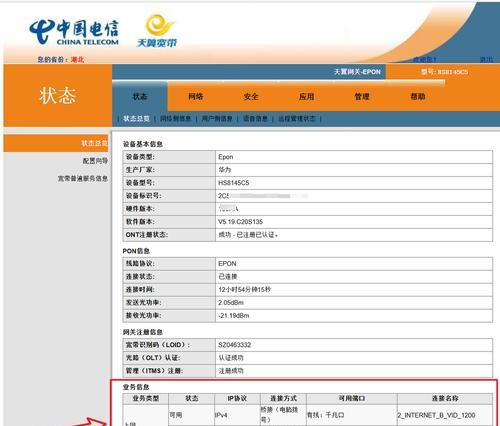Click the 业务类型 column header
This screenshot has height=426, width=500.
[146, 398]
